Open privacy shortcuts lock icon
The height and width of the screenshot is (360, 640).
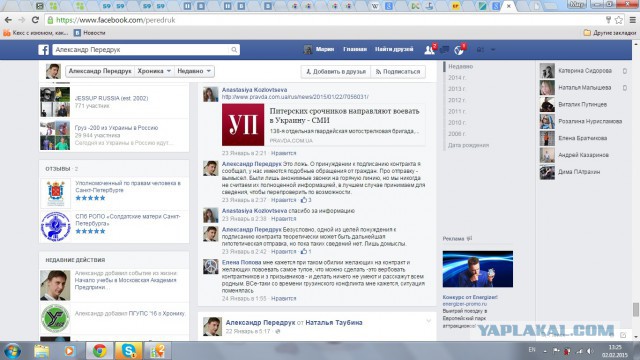click(x=480, y=50)
